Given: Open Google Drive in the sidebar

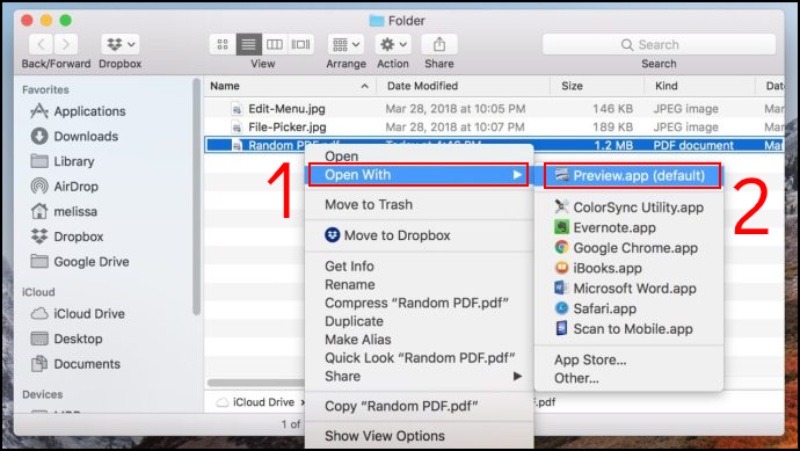Looking at the screenshot, I should tap(80, 262).
